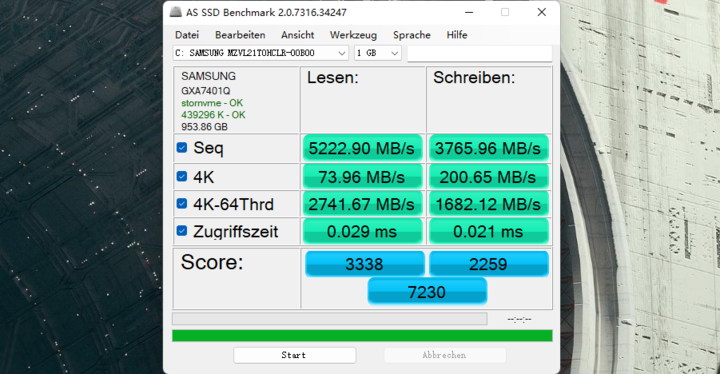
Task: Click the AS SSD Benchmark title bar icon
Action: [x=175, y=12]
